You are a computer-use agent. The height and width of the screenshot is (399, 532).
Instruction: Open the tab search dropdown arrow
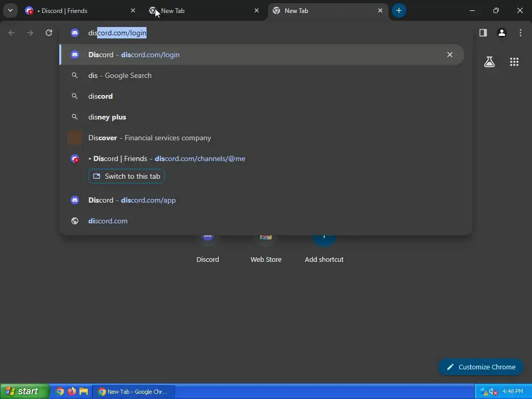tap(10, 10)
